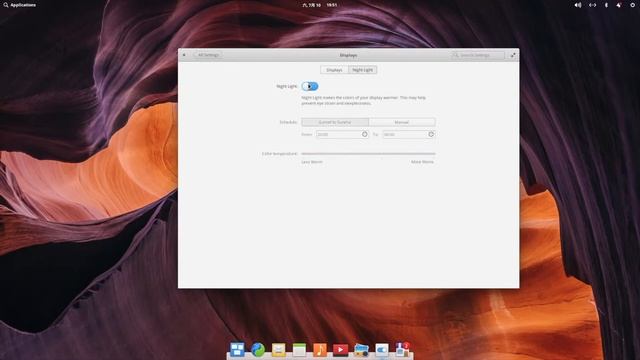This screenshot has height=360, width=640.
Task: Open the Applications menu in panel
Action: [20, 5]
